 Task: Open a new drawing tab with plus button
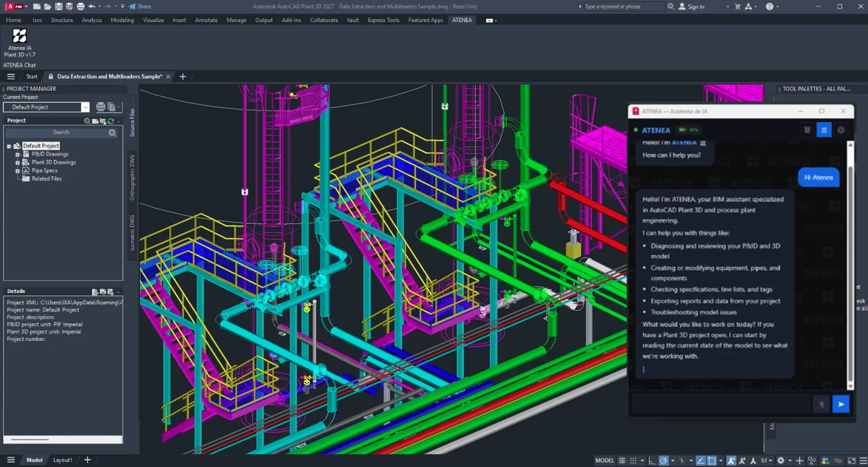(x=183, y=76)
